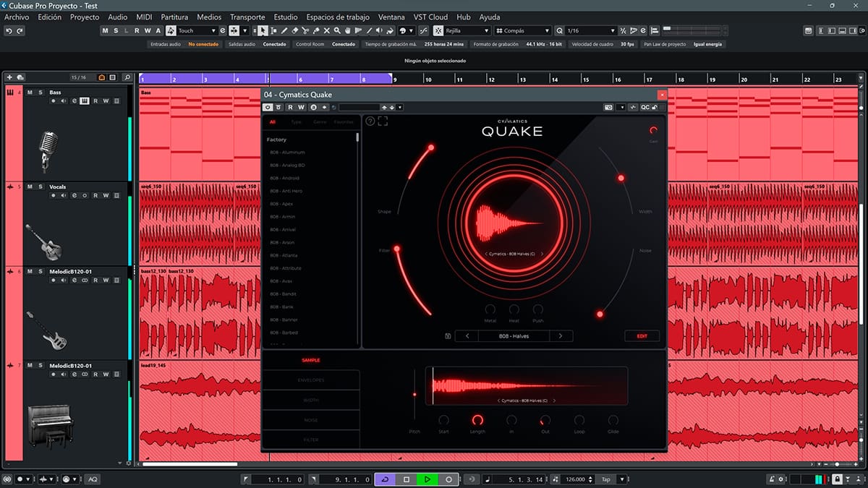This screenshot has height=488, width=868.
Task: Toggle the global Solo S button in toolbar
Action: [x=116, y=31]
